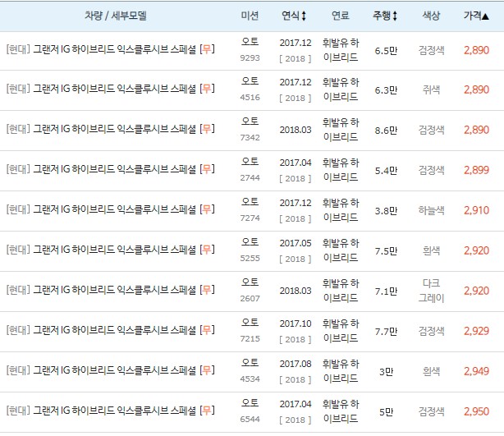The width and height of the screenshot is (504, 436).
Task: Click the 오토 transmission text above plate 9293
Action: [x=250, y=42]
